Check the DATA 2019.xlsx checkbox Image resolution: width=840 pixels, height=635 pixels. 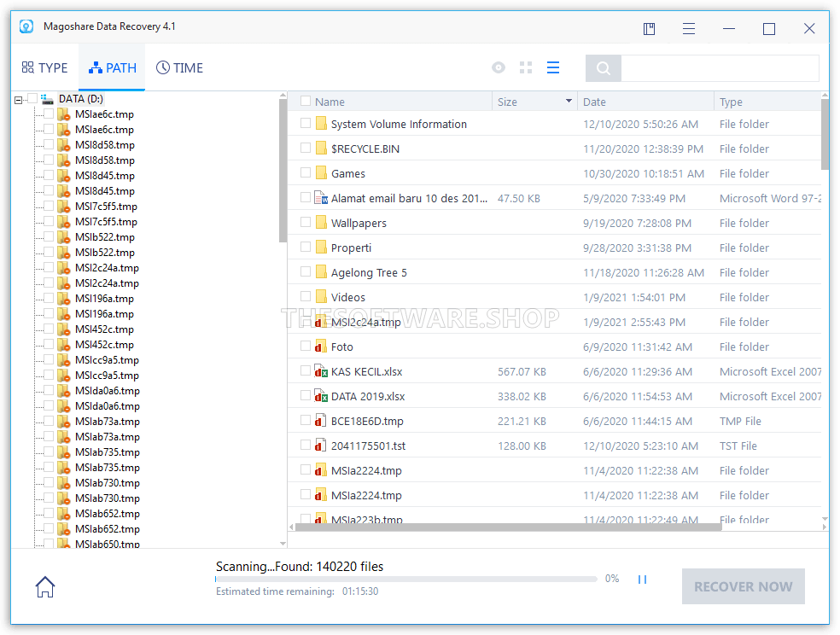[306, 395]
